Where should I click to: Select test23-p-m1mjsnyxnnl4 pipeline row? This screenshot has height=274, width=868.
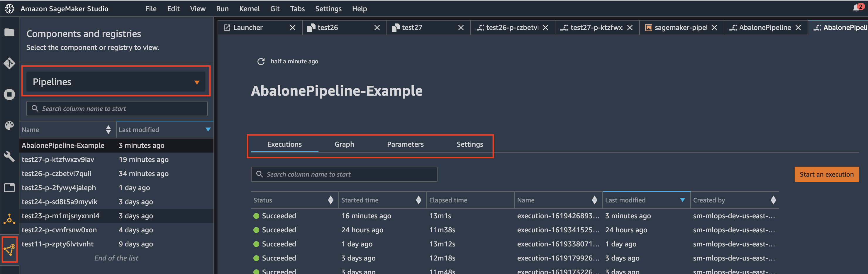(x=116, y=216)
